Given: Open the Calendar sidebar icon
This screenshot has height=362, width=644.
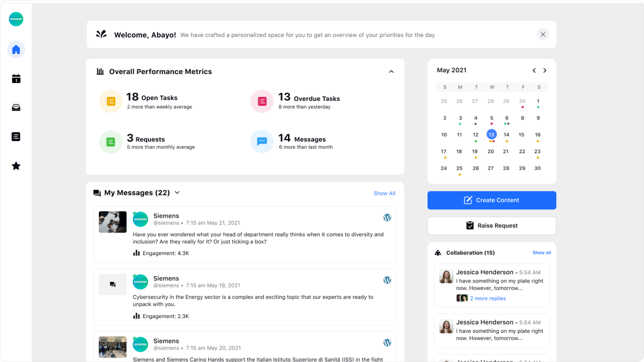Looking at the screenshot, I should 16,79.
